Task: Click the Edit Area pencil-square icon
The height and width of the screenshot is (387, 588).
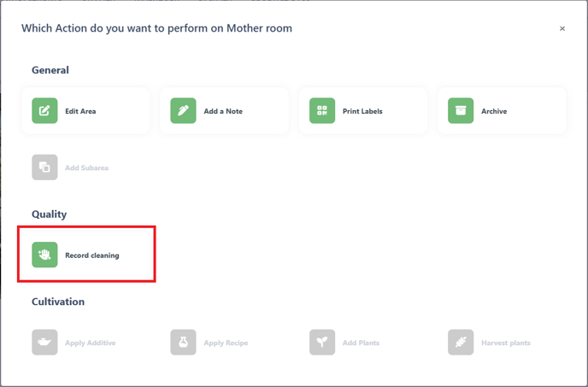Action: tap(44, 110)
